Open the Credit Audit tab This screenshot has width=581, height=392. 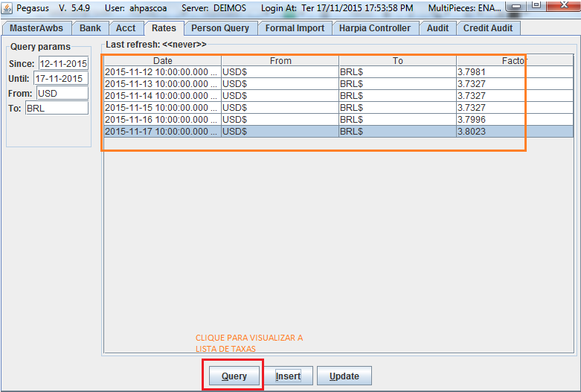click(487, 28)
